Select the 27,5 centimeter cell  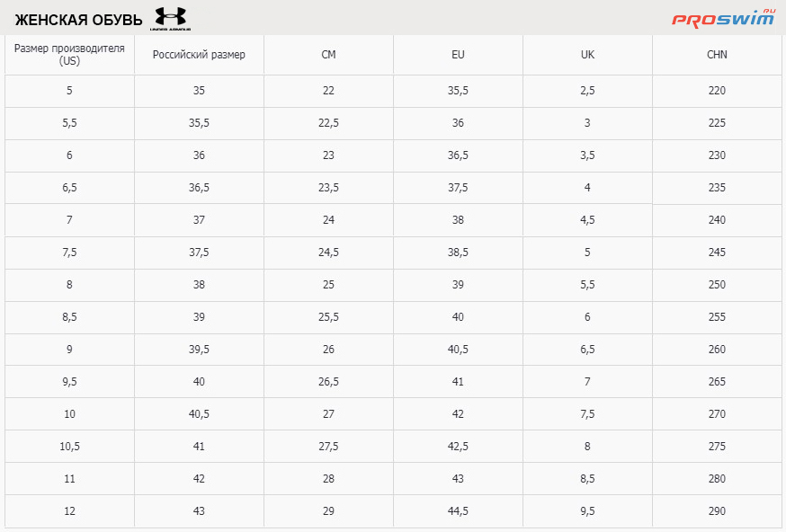(328, 447)
